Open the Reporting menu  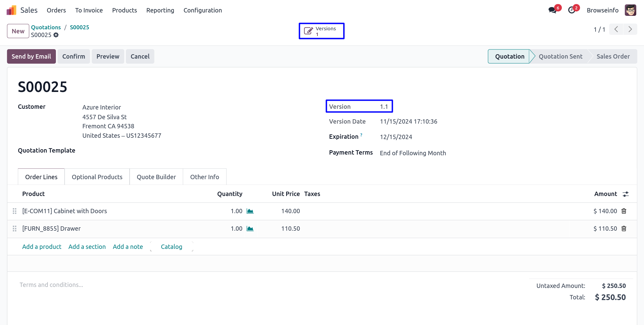[160, 10]
